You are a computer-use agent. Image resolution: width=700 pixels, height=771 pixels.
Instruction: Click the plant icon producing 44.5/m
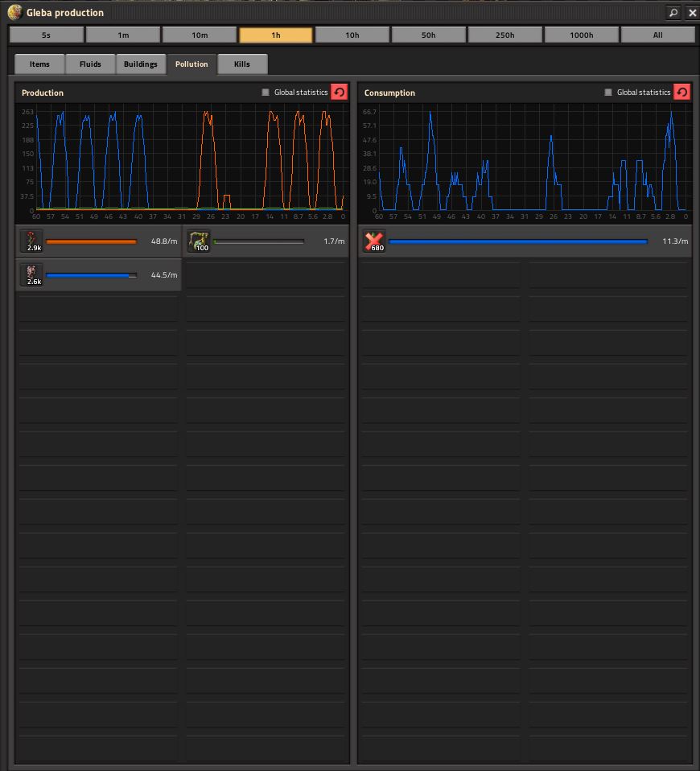[x=31, y=275]
